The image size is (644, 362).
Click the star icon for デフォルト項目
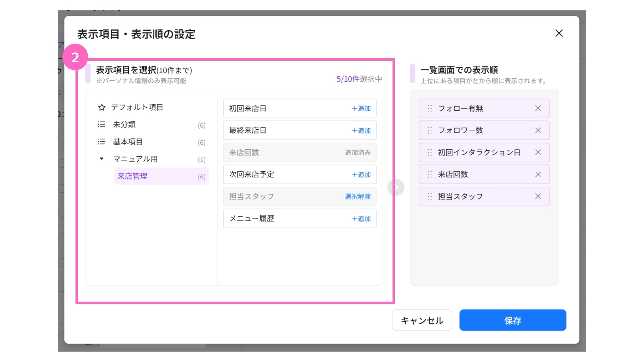point(102,107)
